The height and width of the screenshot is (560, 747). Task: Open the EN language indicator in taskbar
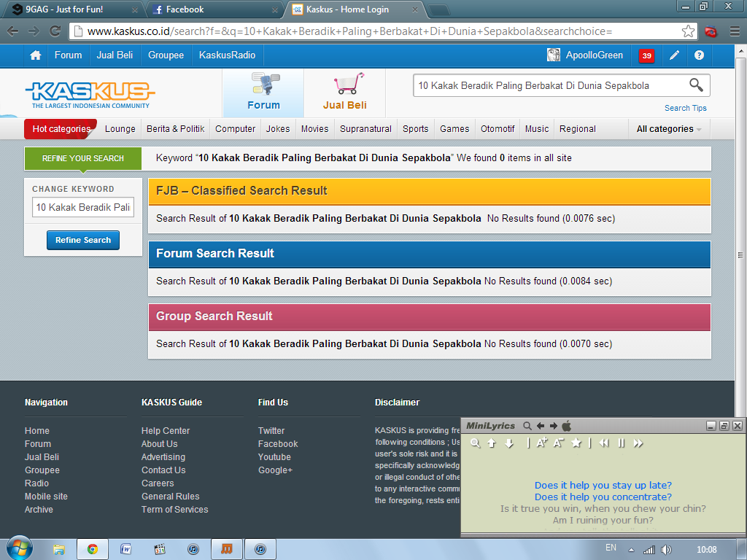click(611, 548)
